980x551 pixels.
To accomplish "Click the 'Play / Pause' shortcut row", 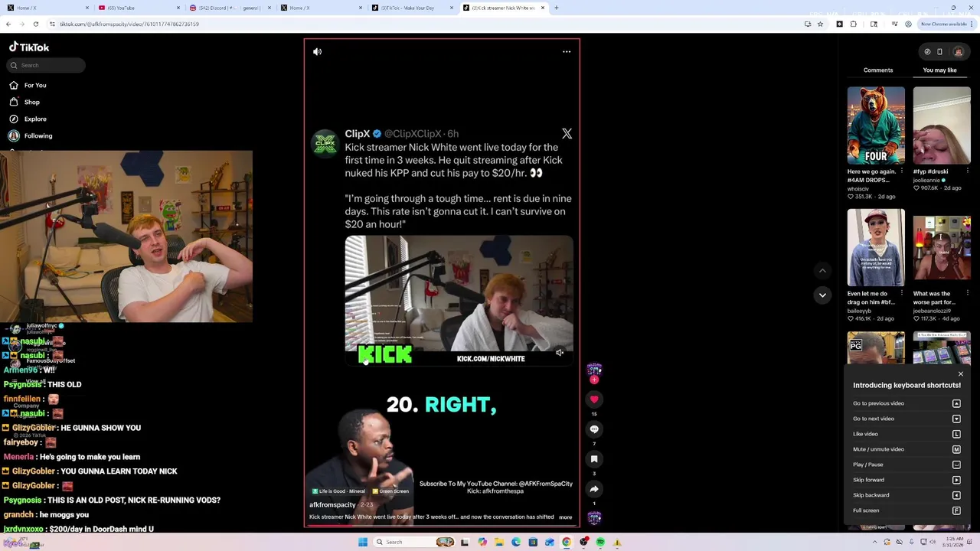I will coord(906,465).
